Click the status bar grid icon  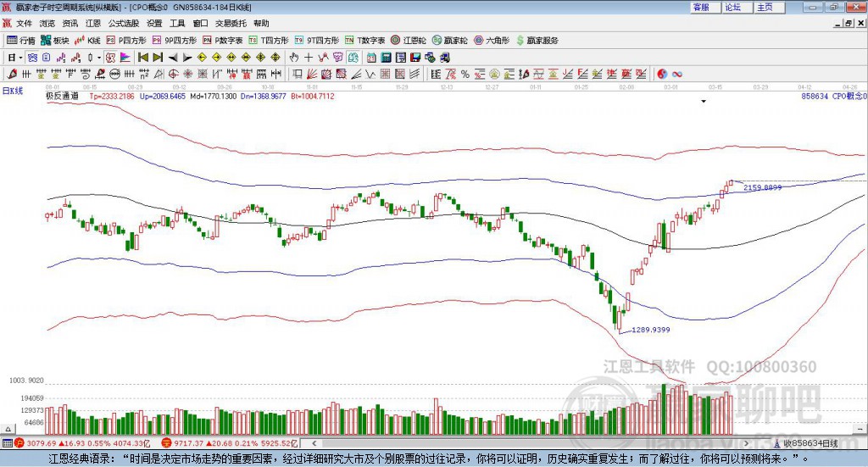(7, 443)
